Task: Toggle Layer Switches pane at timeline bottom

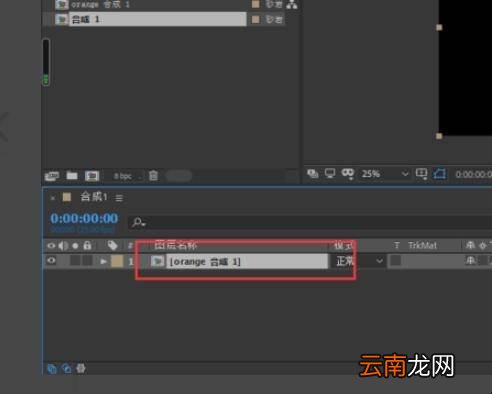Action: coord(52,369)
